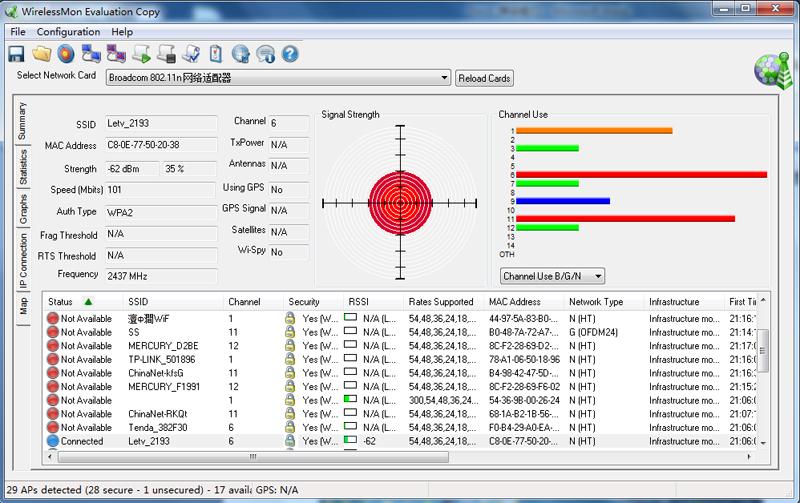Click the red channel 6 usage bar

640,174
